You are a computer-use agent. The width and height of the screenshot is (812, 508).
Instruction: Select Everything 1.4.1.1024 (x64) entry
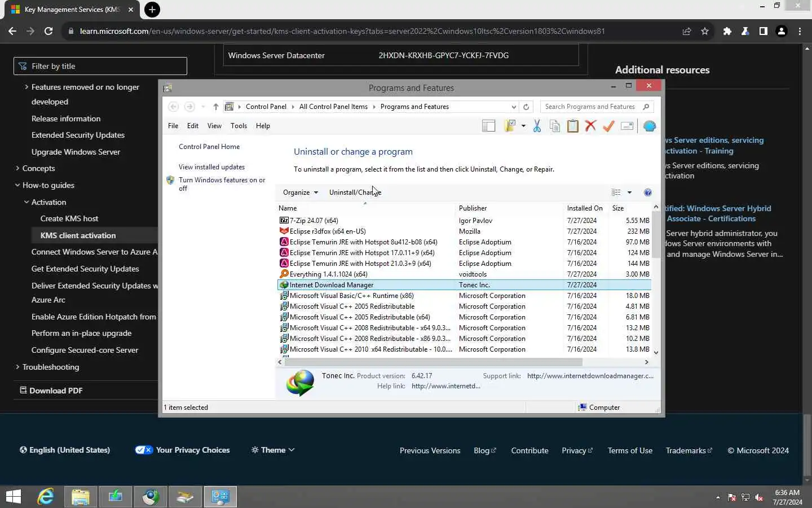(x=465, y=274)
